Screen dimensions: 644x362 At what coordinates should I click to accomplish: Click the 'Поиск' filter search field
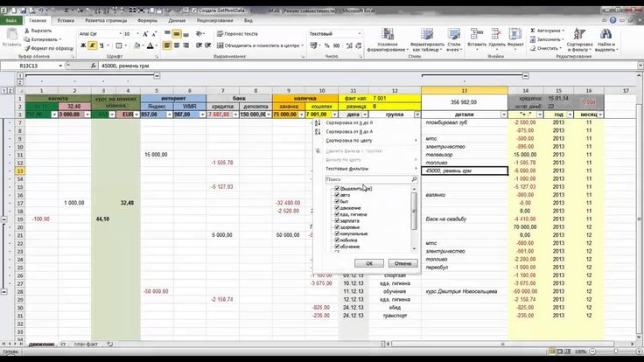pos(367,179)
